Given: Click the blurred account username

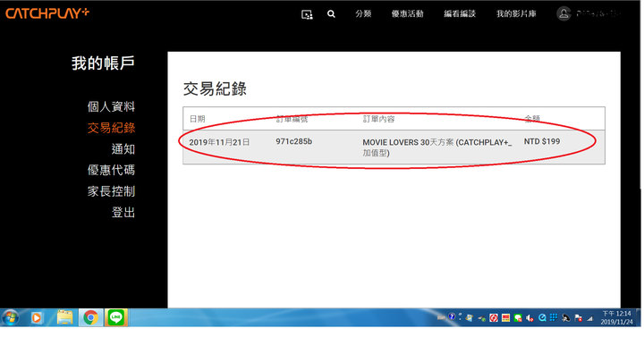Looking at the screenshot, I should (597, 14).
